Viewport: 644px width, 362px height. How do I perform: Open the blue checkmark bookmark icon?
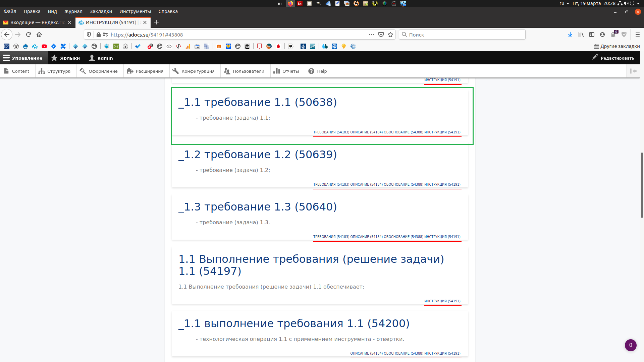point(138,46)
